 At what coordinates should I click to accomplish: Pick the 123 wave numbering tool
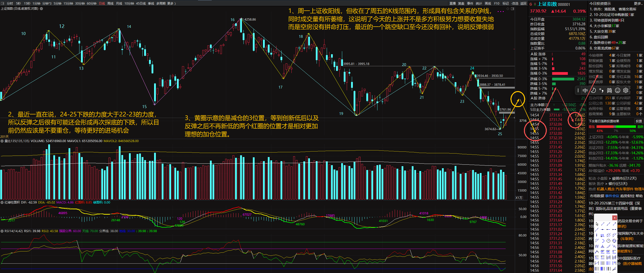click(603, 235)
